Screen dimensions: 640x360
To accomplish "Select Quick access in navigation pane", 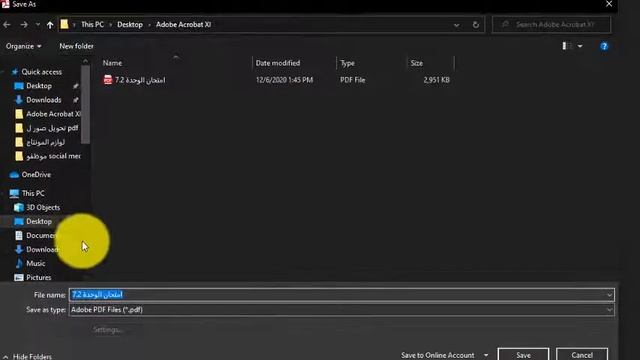I will point(41,72).
